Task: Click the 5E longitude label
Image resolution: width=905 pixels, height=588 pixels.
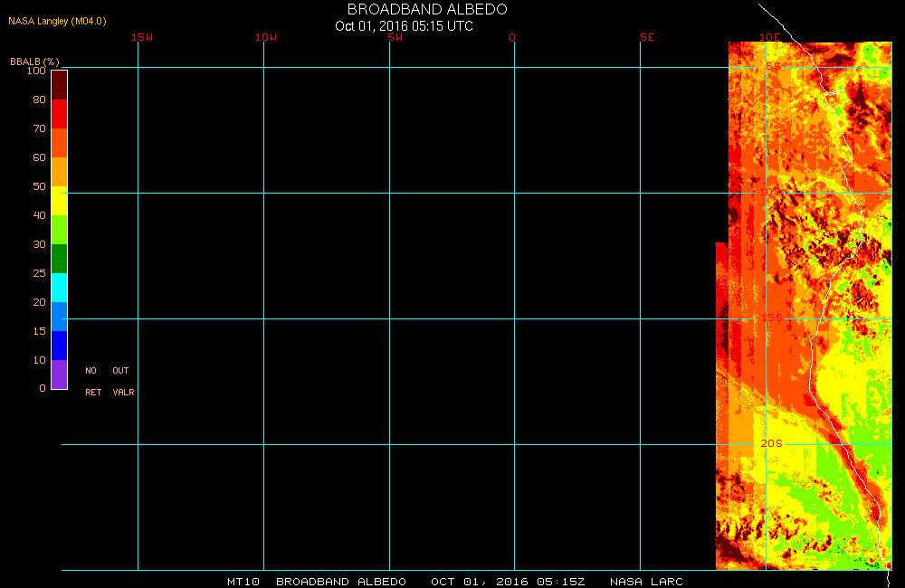Action: pos(646,37)
